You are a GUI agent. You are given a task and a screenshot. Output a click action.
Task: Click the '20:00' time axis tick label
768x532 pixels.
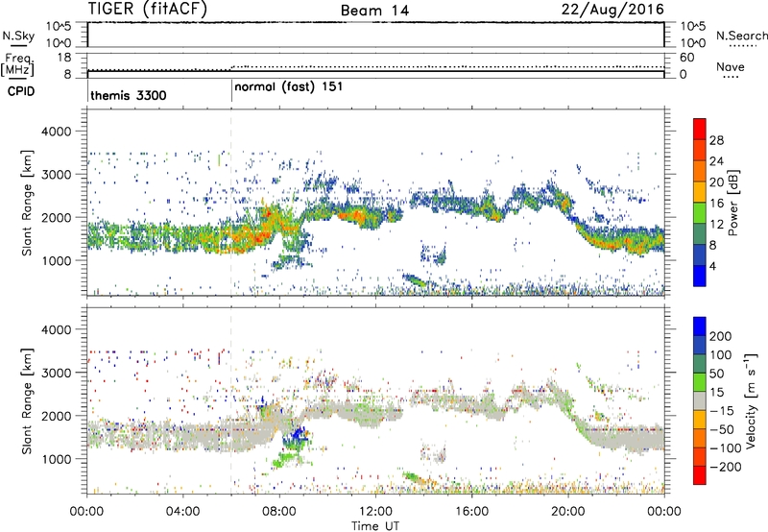tap(567, 512)
